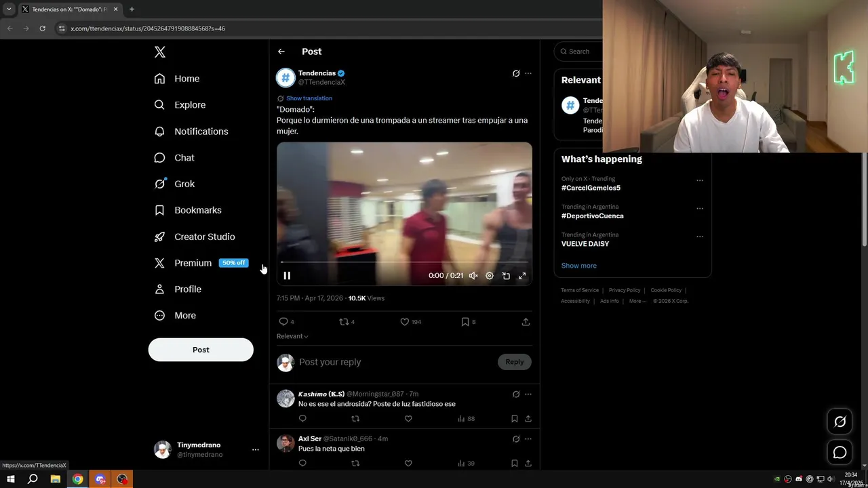The height and width of the screenshot is (488, 868).
Task: Open the VUELVE DAISY trend
Action: tap(585, 244)
